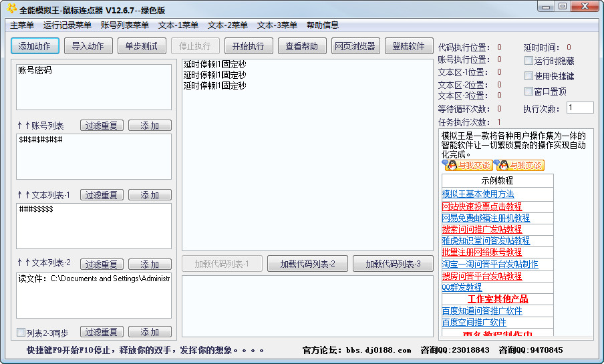Viewport: 604px width, 364px height.
Task: Open 网站快速投票点击教程 link
Action: [x=482, y=206]
